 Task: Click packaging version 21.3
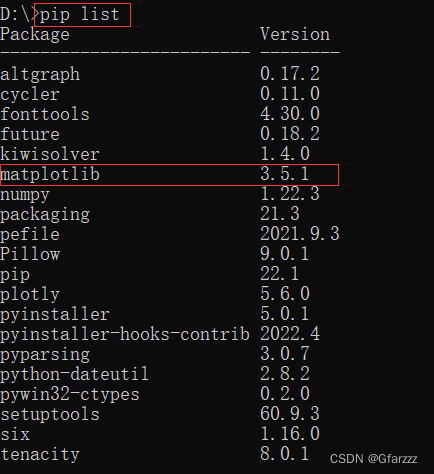(280, 214)
